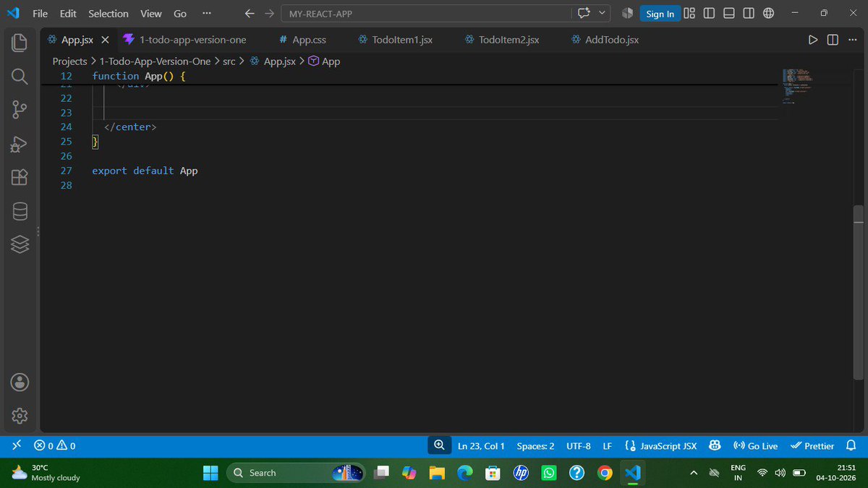Open the Go menu
Screen dimensions: 868x488
point(180,13)
